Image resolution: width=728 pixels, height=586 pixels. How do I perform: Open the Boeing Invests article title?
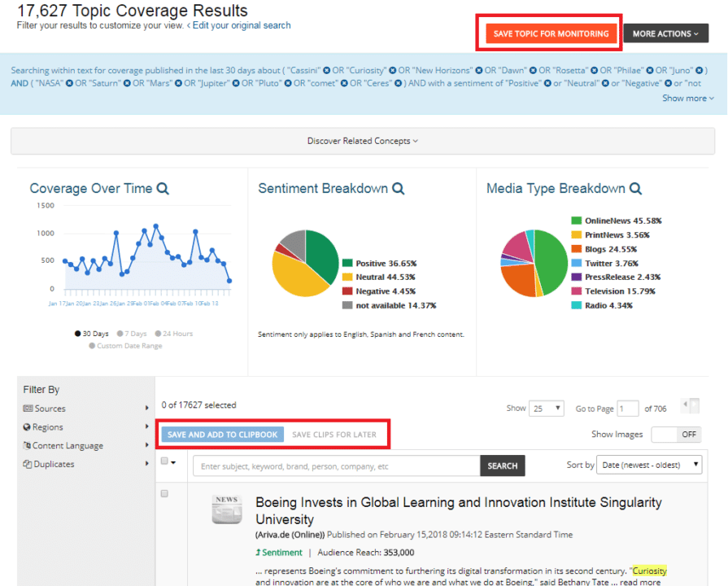(x=459, y=511)
